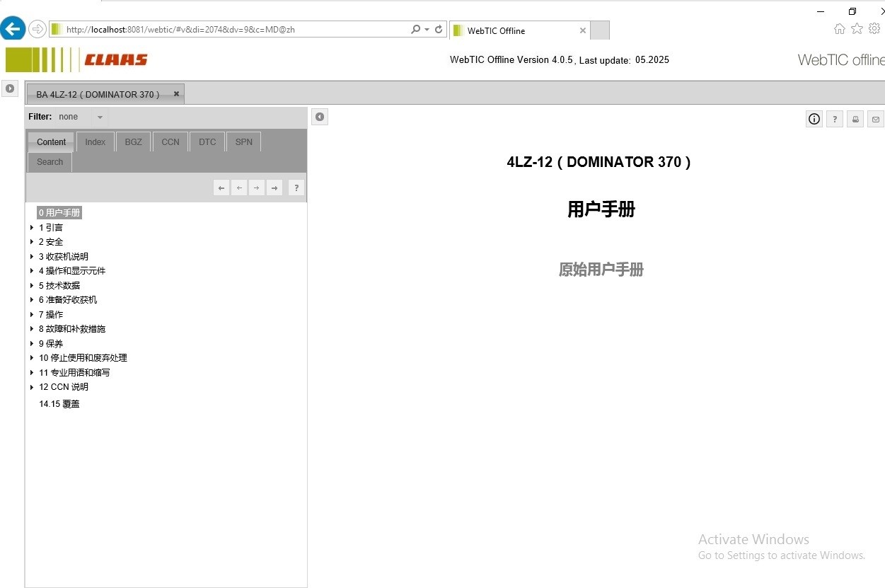The image size is (885, 588).
Task: Expand chapter 2 安全
Action: (x=32, y=242)
